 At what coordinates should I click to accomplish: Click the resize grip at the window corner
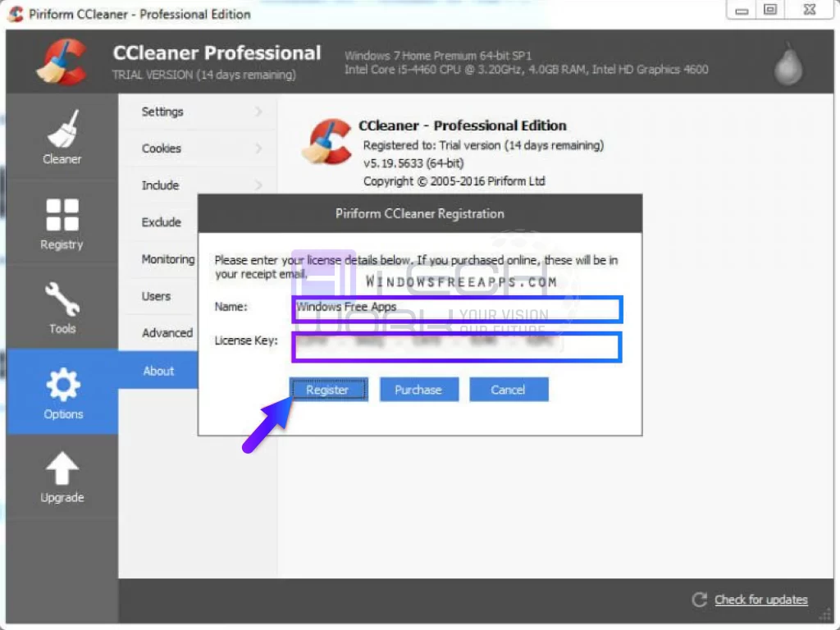coord(825,616)
